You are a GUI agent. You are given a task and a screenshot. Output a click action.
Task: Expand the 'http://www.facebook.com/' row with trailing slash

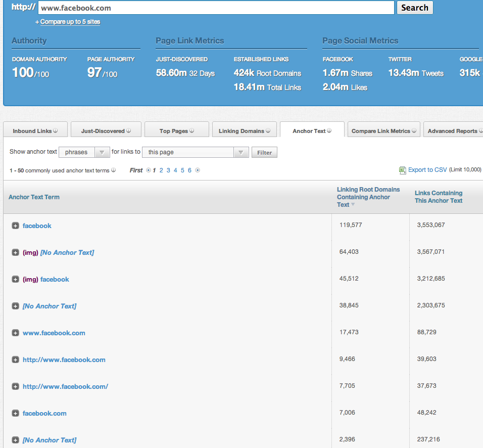[x=15, y=387]
